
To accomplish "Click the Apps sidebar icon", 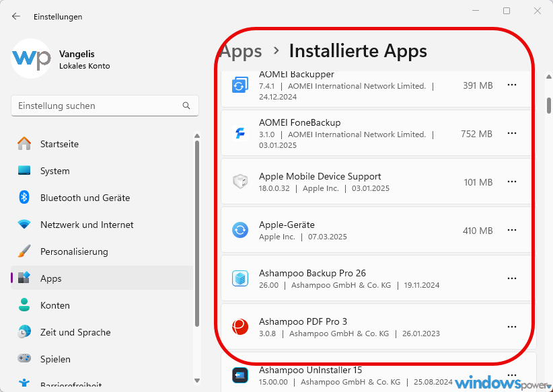I will coord(24,278).
